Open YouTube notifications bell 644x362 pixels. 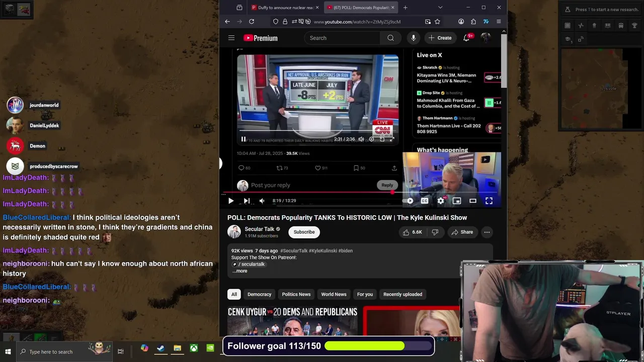[x=466, y=38]
